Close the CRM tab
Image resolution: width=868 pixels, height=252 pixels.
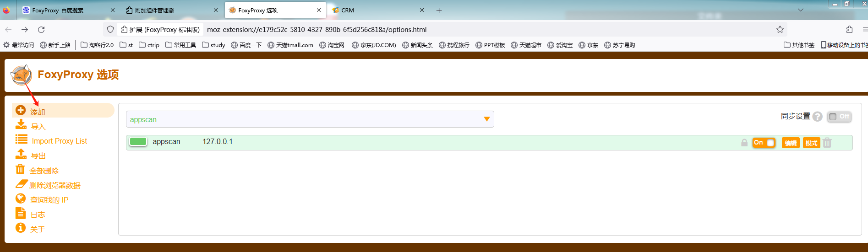pyautogui.click(x=422, y=10)
